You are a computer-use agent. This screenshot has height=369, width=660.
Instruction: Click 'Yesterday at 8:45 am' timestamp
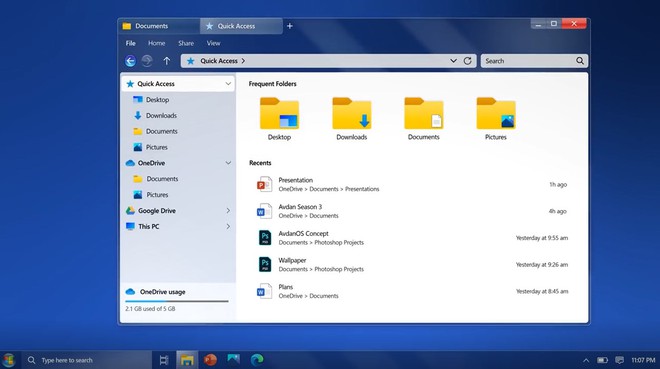click(x=542, y=291)
